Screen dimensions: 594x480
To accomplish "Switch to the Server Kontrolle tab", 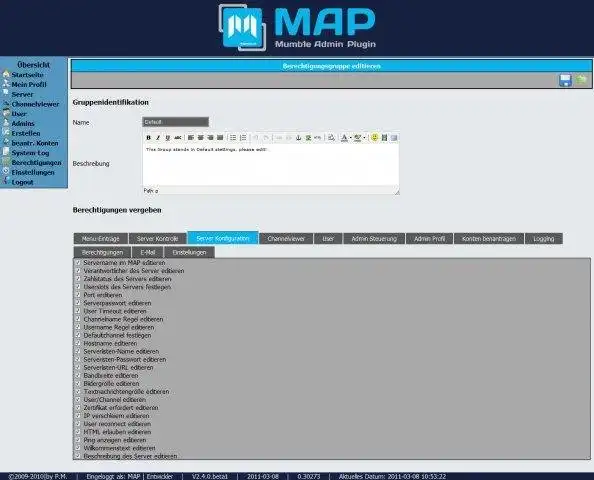I will [x=158, y=239].
